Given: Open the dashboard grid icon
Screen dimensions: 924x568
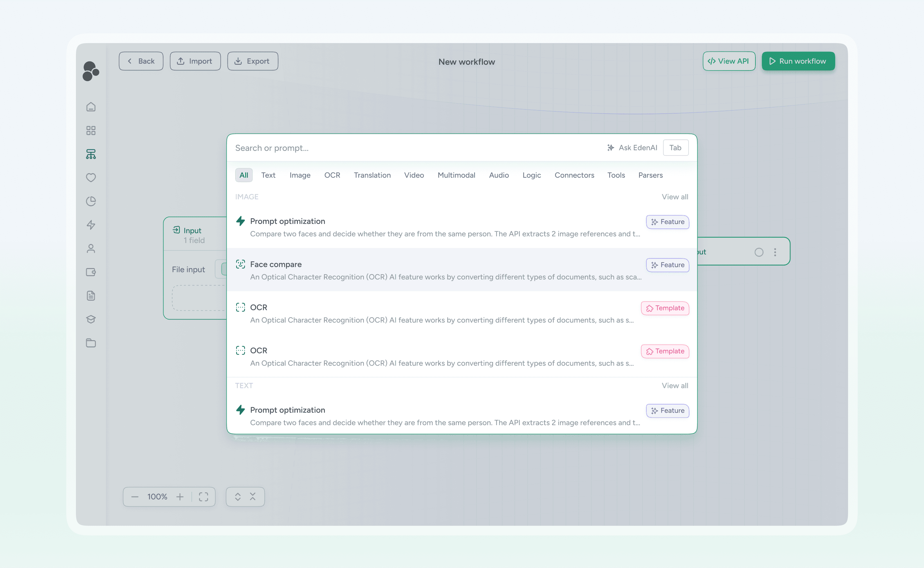Looking at the screenshot, I should [91, 130].
